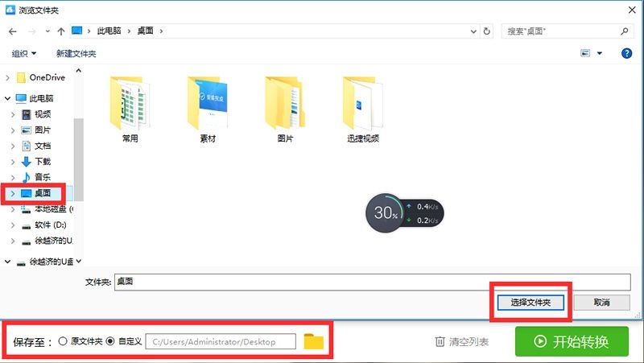The width and height of the screenshot is (644, 363).
Task: Open the view options dropdown arrow
Action: [600, 53]
